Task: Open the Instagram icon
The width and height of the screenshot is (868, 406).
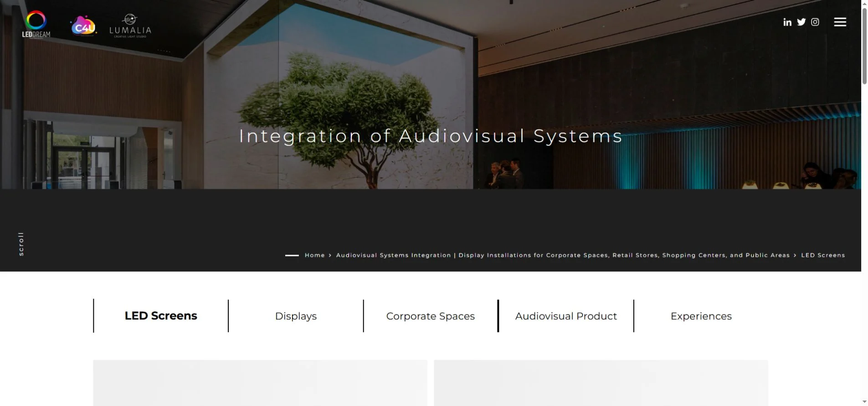Action: click(x=815, y=22)
